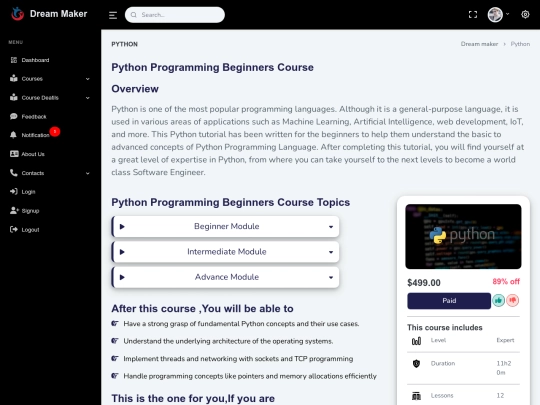
Task: Click the Dream Maker logo icon
Action: click(x=17, y=14)
